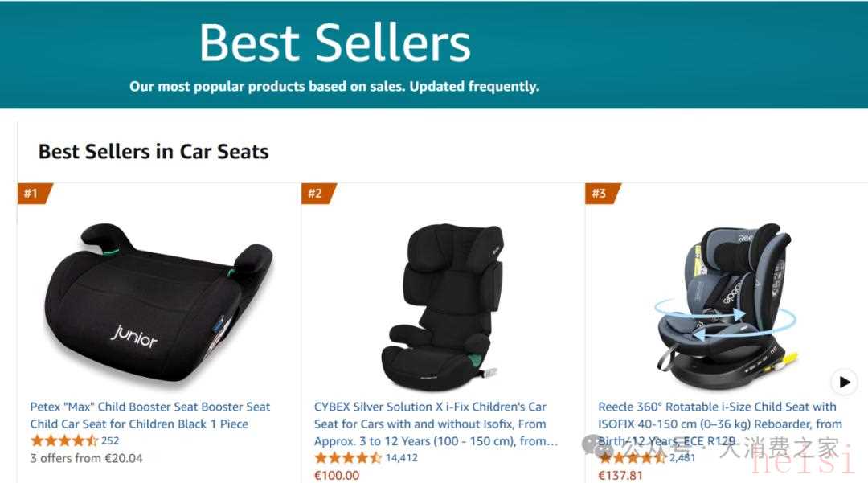Viewport: 868px width, 483px height.
Task: Click the next arrow carousel button
Action: (844, 382)
